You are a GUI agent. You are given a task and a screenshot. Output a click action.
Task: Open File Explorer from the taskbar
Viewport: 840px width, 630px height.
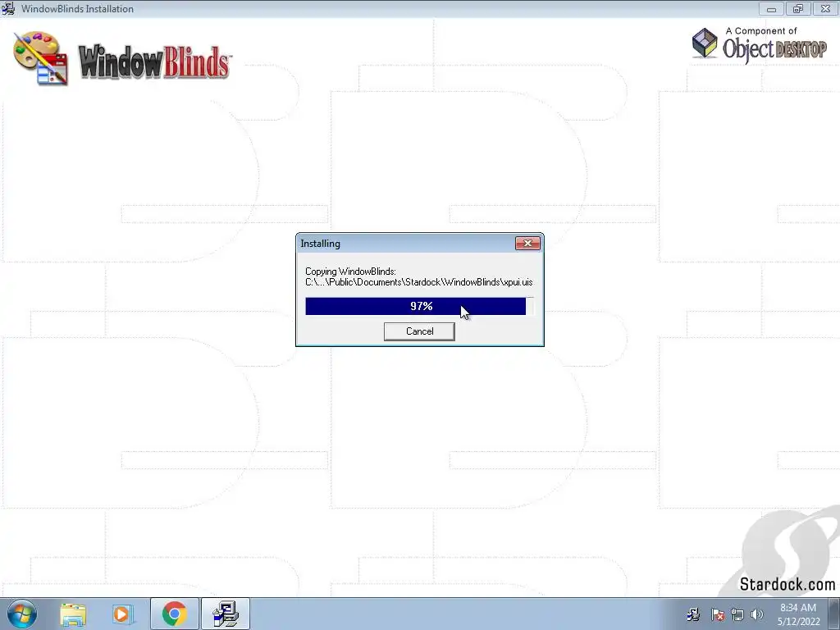click(73, 614)
